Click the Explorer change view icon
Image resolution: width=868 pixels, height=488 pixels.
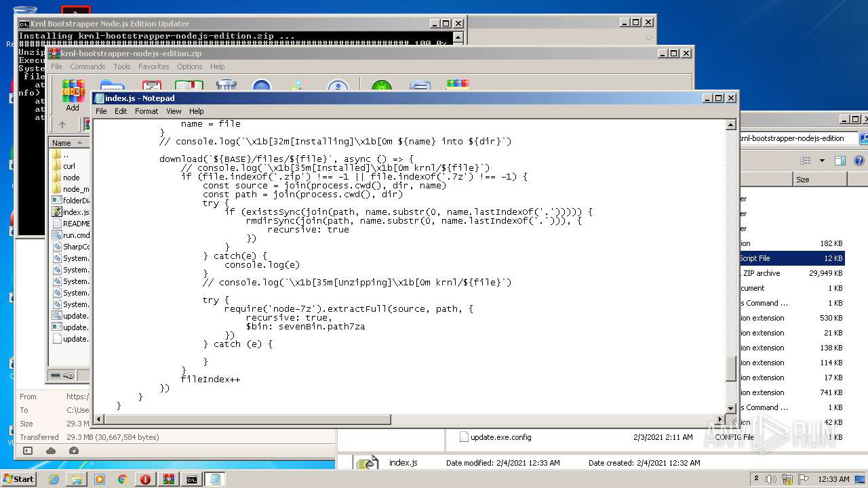(806, 161)
